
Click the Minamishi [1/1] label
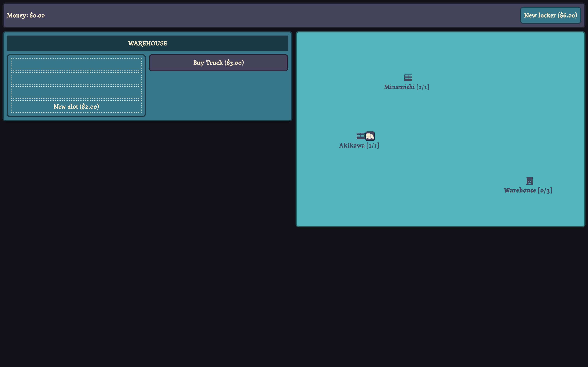tap(406, 87)
